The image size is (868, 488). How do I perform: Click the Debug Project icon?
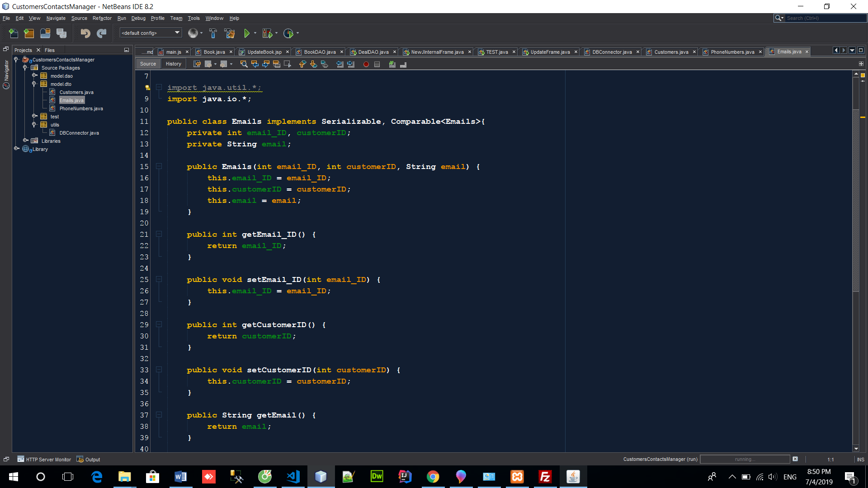pos(267,33)
